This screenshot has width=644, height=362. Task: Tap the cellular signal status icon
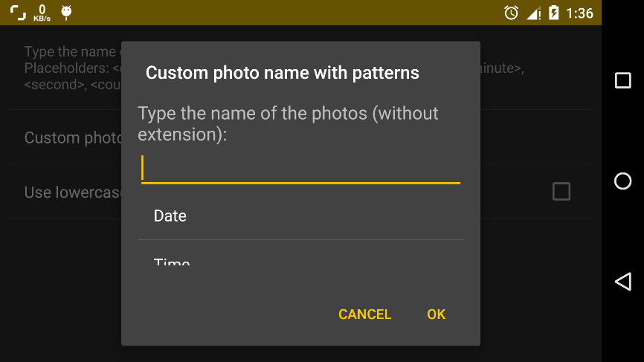click(533, 13)
